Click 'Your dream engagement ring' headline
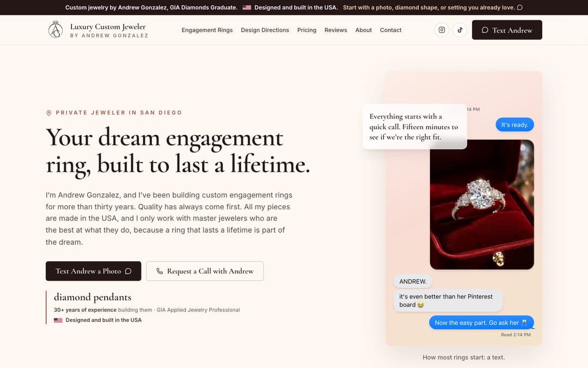This screenshot has height=368, width=588. point(177,151)
